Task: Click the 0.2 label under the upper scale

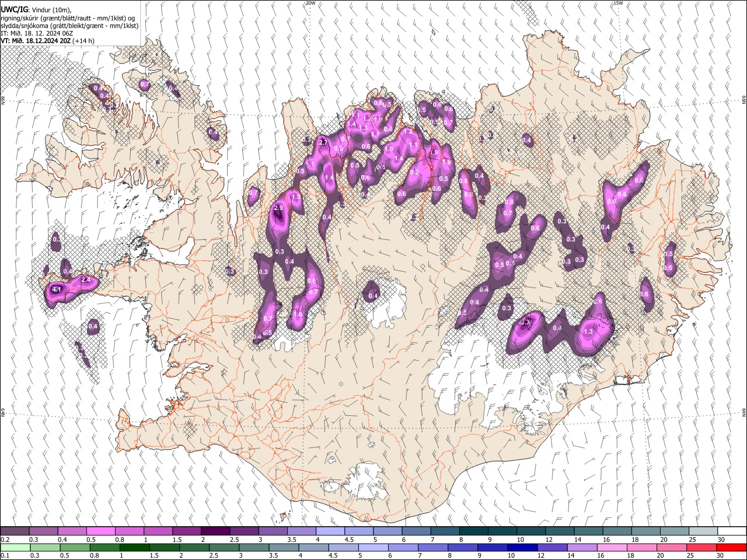Action: (x=5, y=540)
